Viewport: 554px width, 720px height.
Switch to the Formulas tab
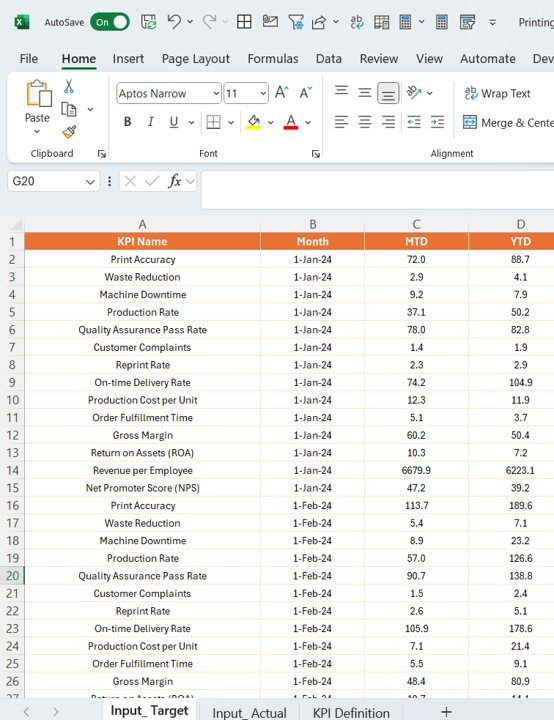tap(273, 59)
